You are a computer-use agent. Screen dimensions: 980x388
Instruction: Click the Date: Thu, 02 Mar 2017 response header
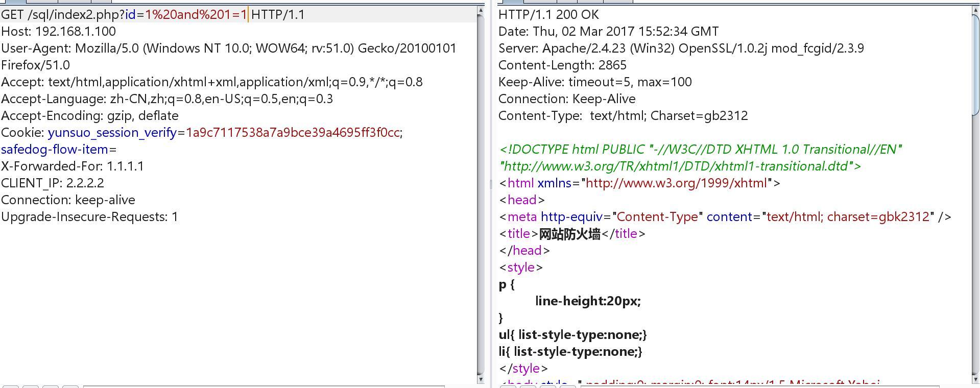(609, 31)
